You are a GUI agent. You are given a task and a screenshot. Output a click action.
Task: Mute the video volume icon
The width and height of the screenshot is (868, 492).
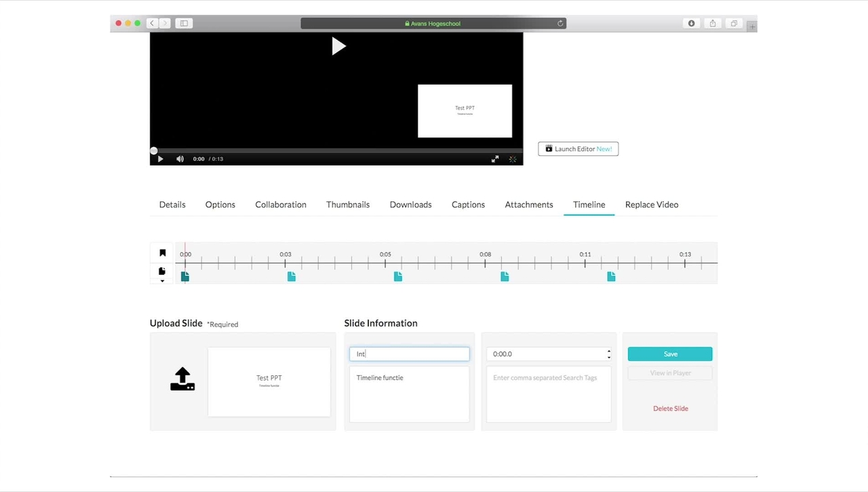click(x=180, y=159)
